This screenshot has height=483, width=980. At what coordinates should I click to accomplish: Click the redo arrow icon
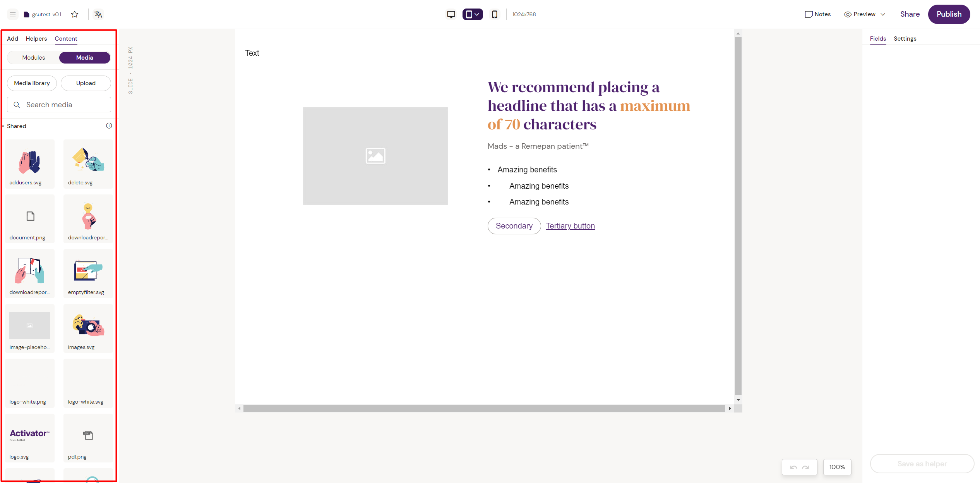click(806, 467)
